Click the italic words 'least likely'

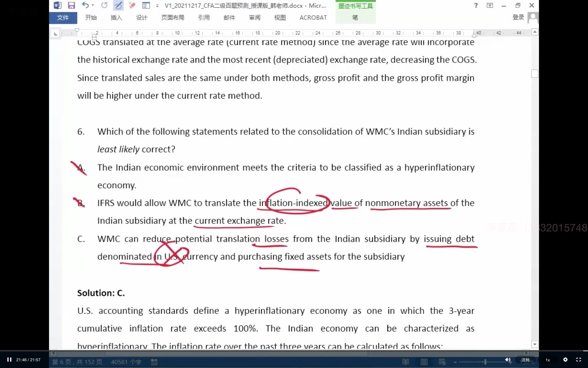[118, 150]
